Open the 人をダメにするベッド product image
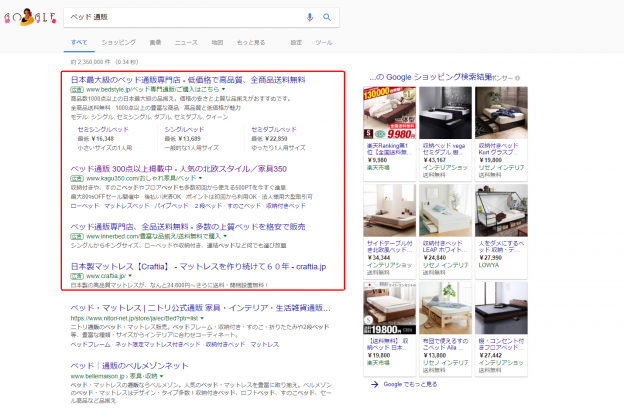Image resolution: width=624 pixels, height=411 pixels. [x=501, y=210]
